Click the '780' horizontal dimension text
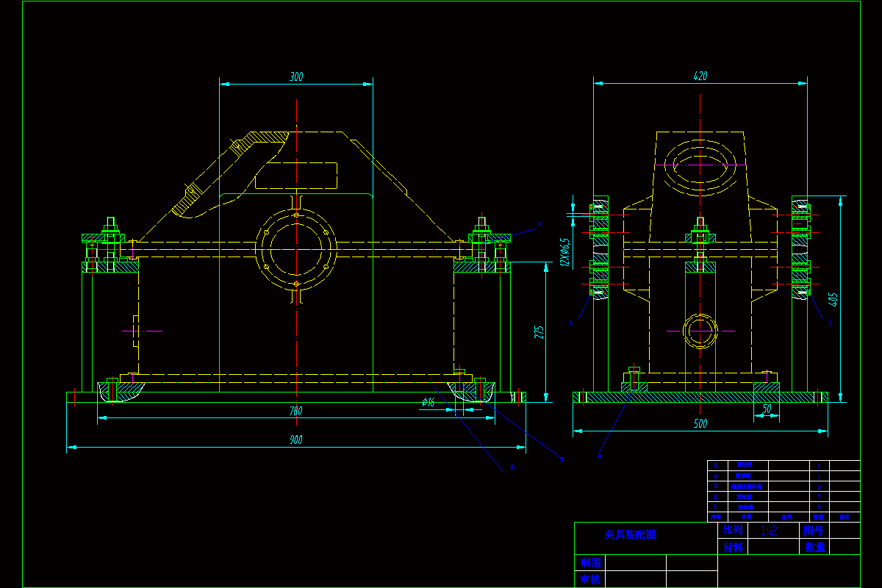Image resolution: width=882 pixels, height=588 pixels. coord(295,412)
